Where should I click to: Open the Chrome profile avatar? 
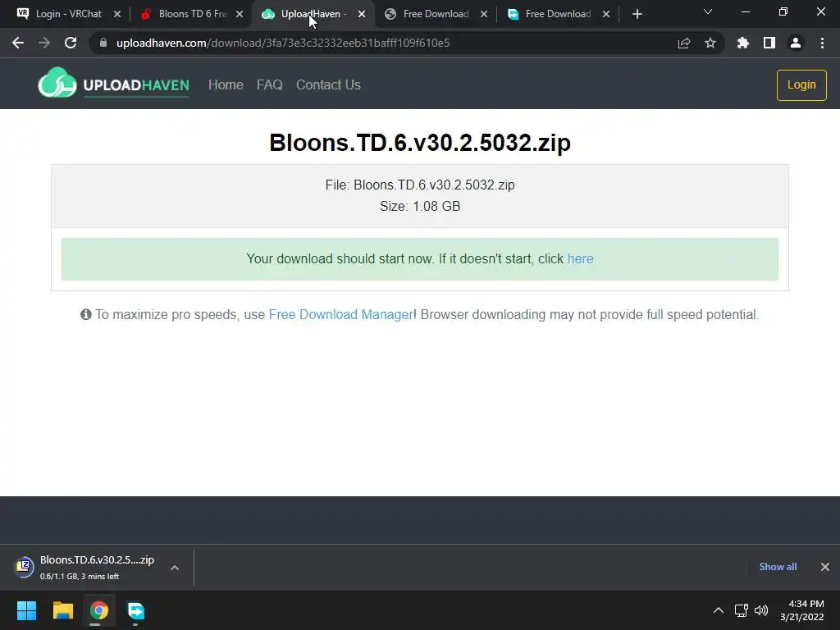click(796, 43)
